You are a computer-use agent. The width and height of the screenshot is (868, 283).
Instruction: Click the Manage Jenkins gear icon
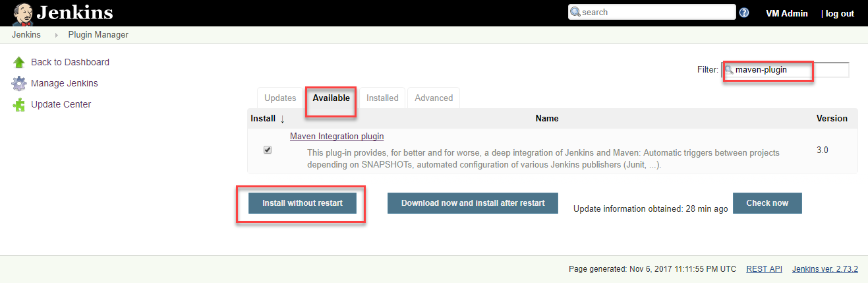pyautogui.click(x=19, y=84)
